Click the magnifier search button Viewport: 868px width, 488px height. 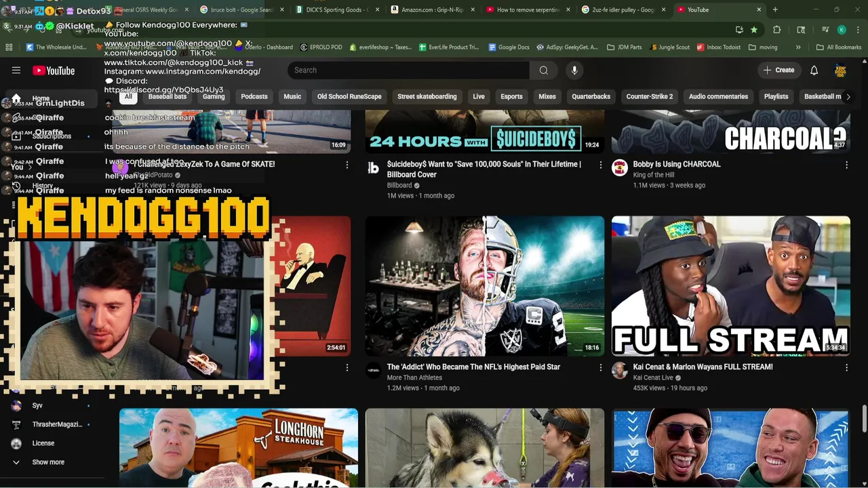[x=543, y=70]
